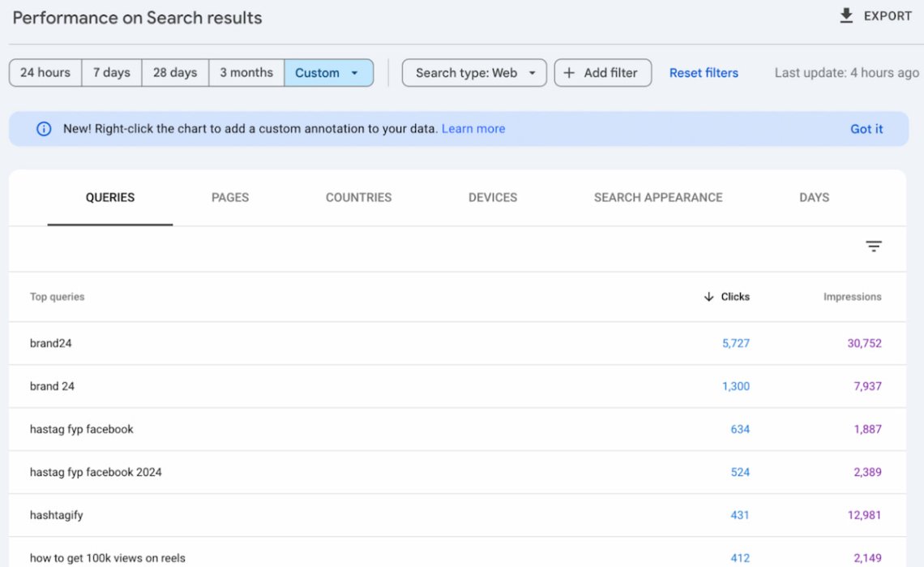Dismiss the banner with Got it
924x567 pixels.
pyautogui.click(x=866, y=129)
